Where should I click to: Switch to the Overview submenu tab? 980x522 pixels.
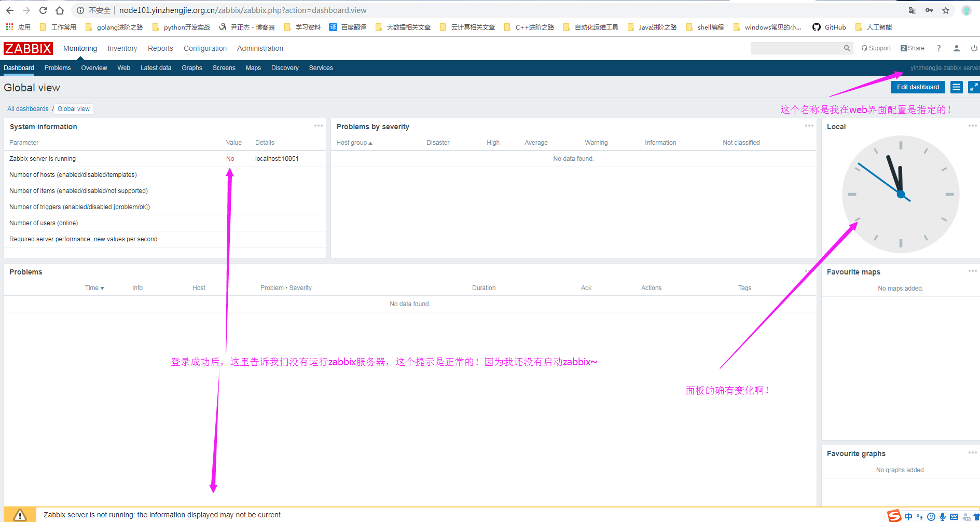pyautogui.click(x=94, y=68)
